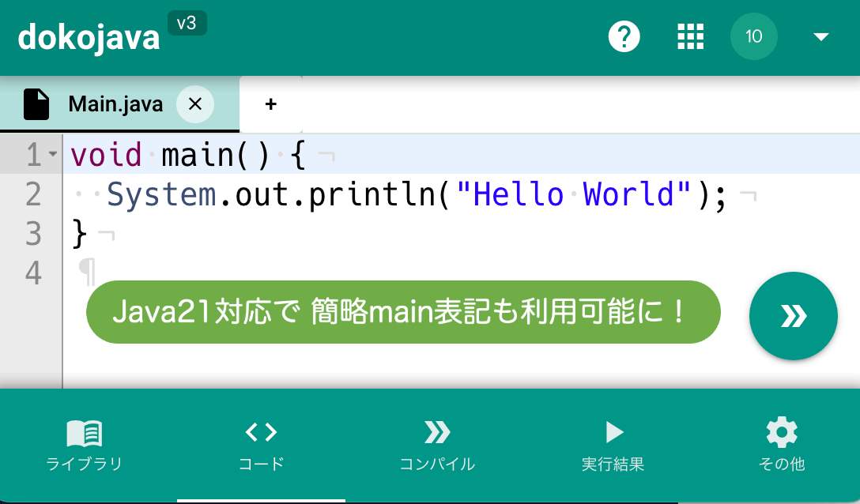Viewport: 860px width, 504px height.
Task: Compile using the コンパイル double-chevron icon
Action: coord(437,433)
